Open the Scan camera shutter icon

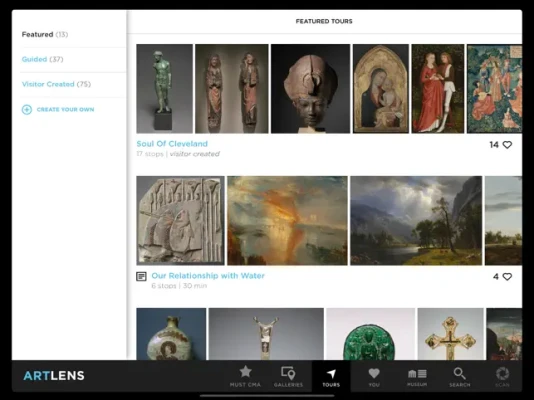tap(502, 373)
